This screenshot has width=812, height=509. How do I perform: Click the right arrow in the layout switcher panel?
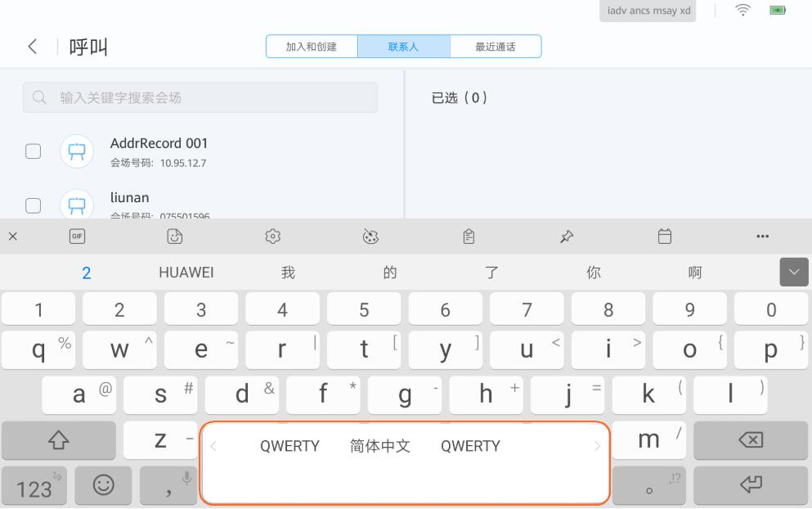pos(598,445)
